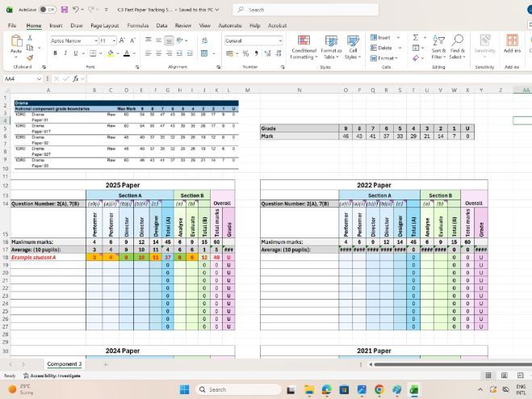Add a new sheet with plus button
This screenshot has width=532, height=399.
point(106,364)
